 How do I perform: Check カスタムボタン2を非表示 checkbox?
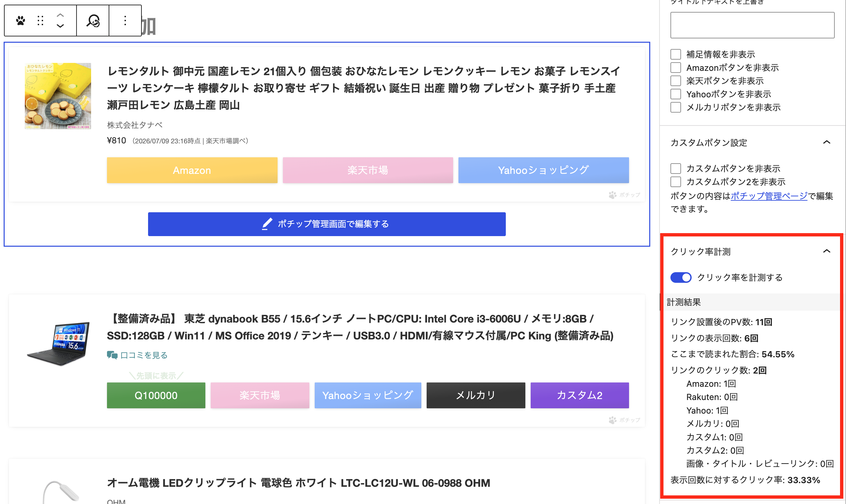(x=676, y=182)
